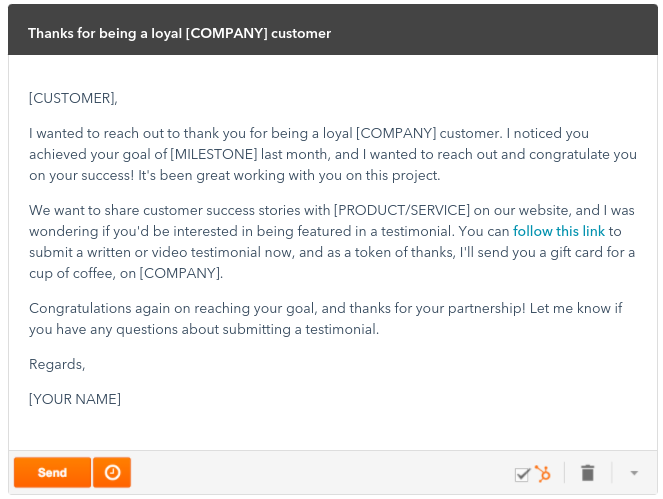The width and height of the screenshot is (663, 499).
Task: Open the "follow this link" hyperlink
Action: pos(559,231)
